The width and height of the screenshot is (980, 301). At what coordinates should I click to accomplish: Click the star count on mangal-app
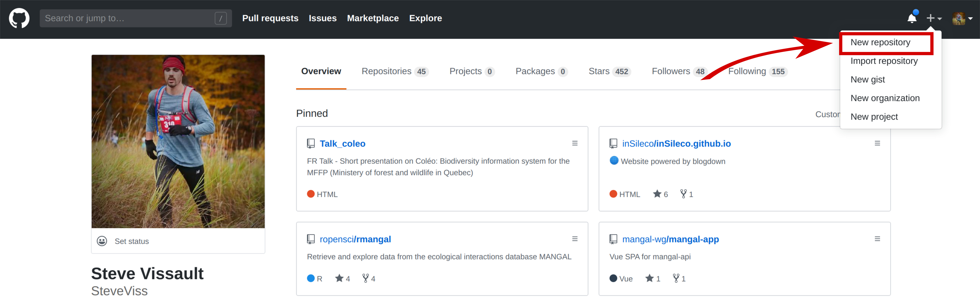(x=653, y=279)
